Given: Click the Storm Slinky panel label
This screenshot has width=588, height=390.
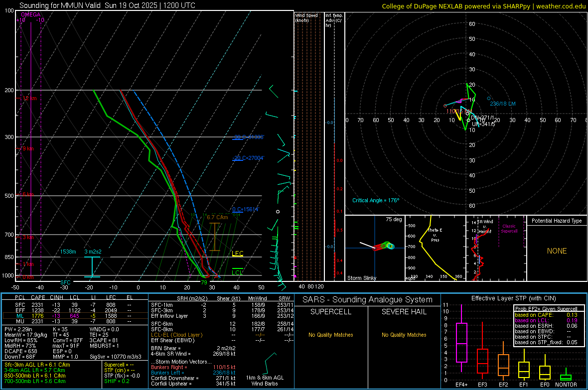Looking at the screenshot, I should point(361,278).
